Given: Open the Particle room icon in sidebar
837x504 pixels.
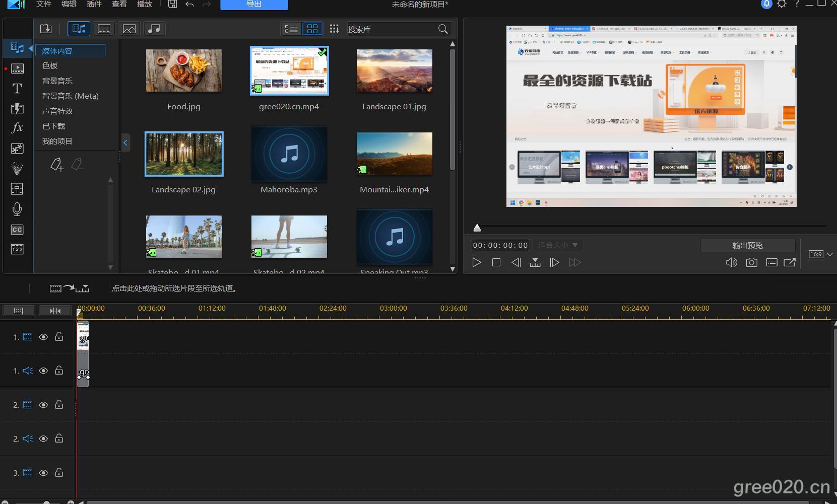Looking at the screenshot, I should point(17,169).
